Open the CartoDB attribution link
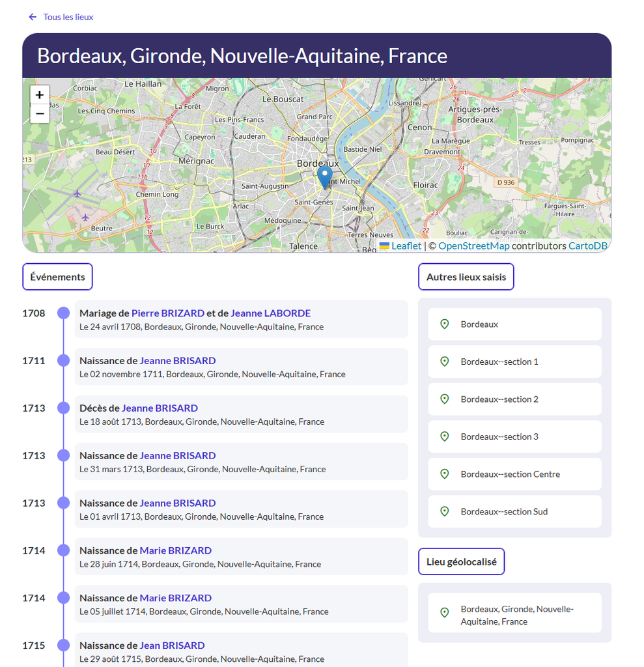 point(588,246)
